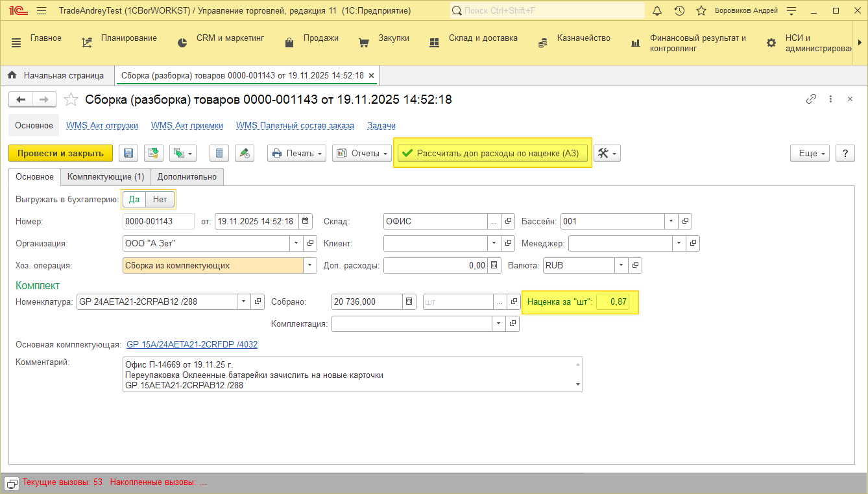
Task: Open the history clock icon
Action: pyautogui.click(x=679, y=11)
